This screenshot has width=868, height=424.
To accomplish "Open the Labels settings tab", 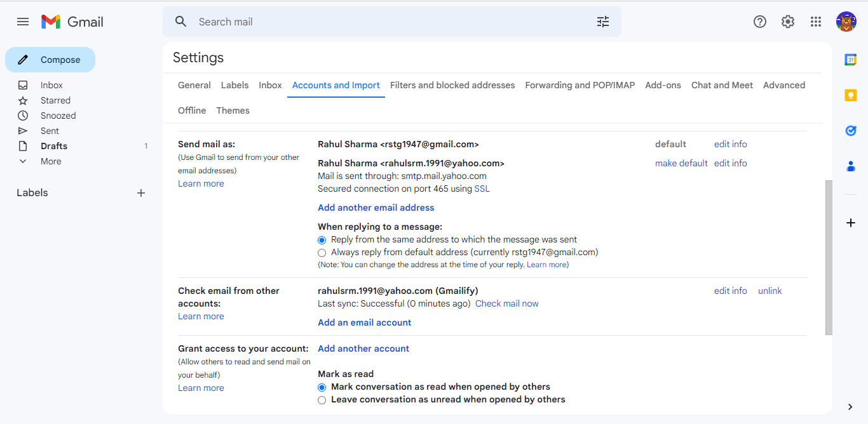I will tap(235, 85).
